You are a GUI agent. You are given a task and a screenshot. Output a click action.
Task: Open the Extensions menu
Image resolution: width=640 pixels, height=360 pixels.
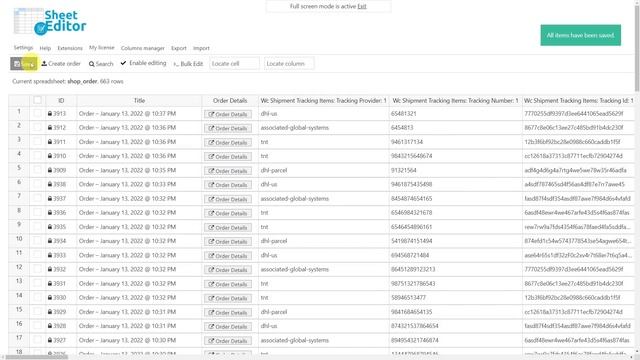[x=70, y=48]
